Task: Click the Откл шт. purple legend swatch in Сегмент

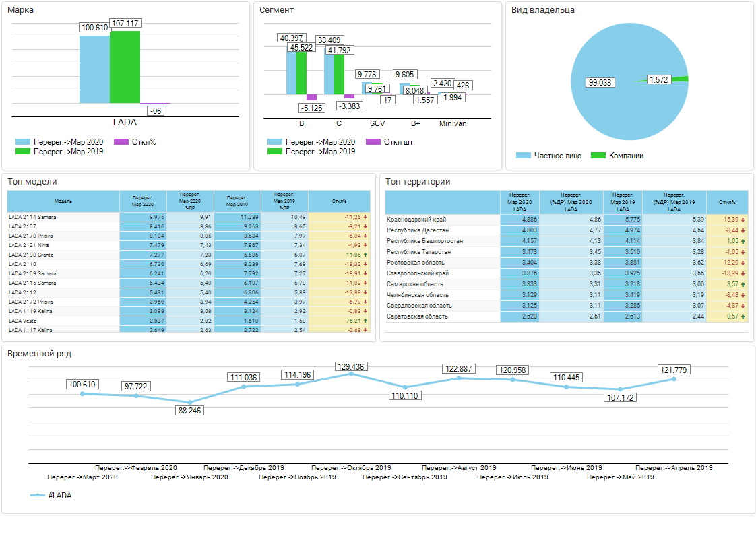Action: coord(373,142)
